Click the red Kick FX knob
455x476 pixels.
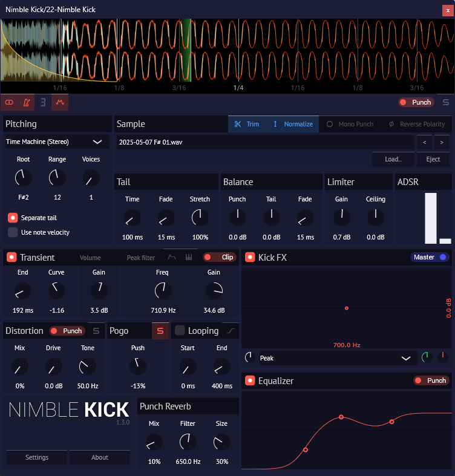click(442, 357)
